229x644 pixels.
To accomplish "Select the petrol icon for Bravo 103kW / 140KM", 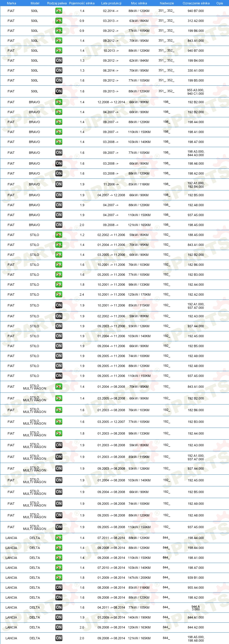I will click(59, 142).
